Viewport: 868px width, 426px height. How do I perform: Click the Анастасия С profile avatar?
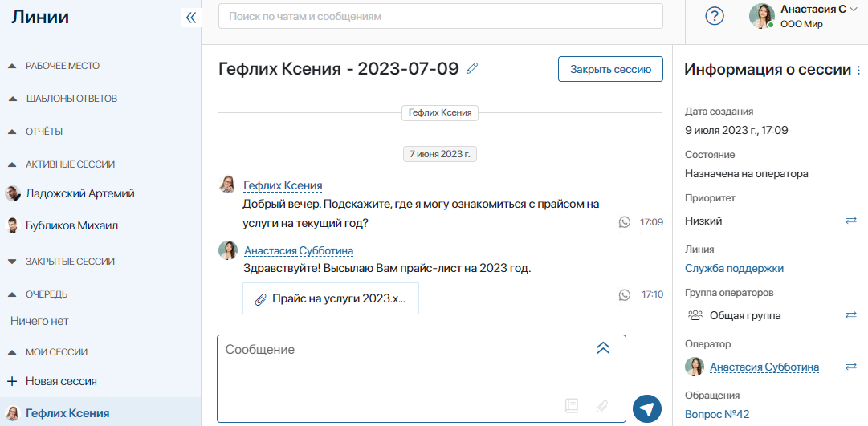(762, 16)
